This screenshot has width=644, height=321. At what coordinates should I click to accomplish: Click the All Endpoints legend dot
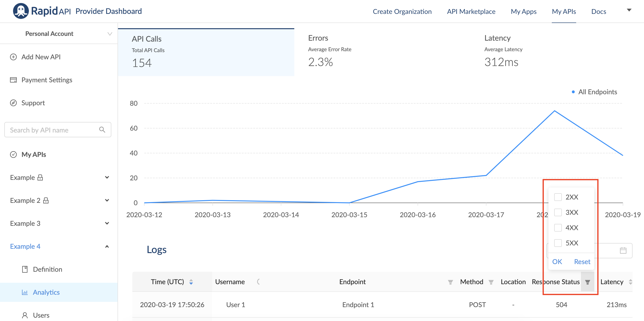[x=573, y=92]
